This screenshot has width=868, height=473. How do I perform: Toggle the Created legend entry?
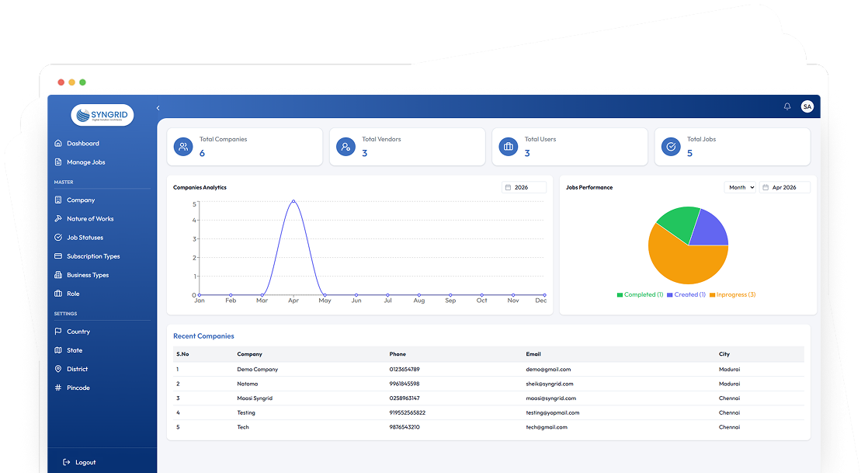click(x=686, y=295)
